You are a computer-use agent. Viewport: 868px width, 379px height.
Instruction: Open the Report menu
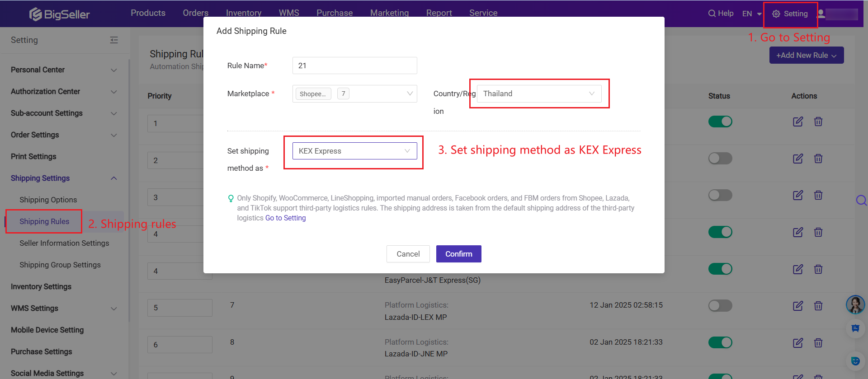coord(439,13)
